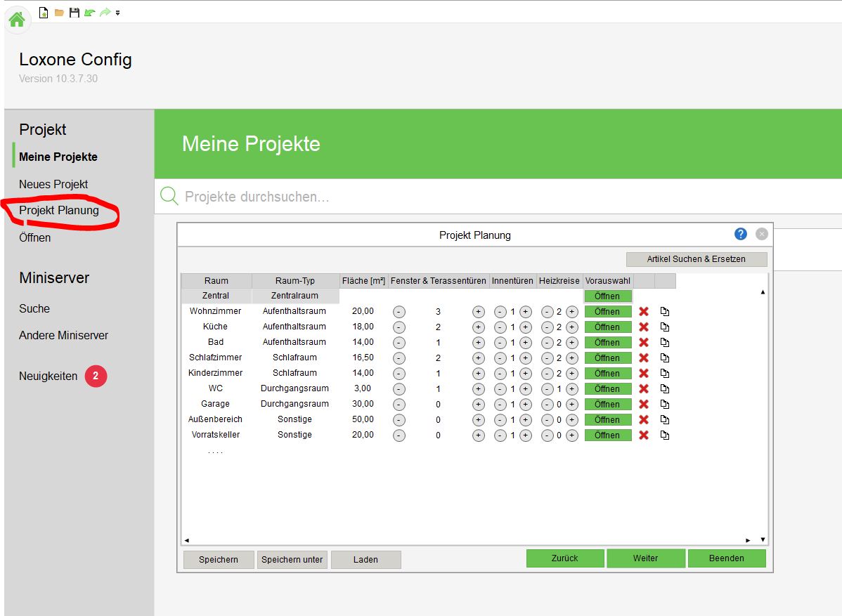This screenshot has height=616, width=842.
Task: Click the Laden button
Action: [365, 560]
